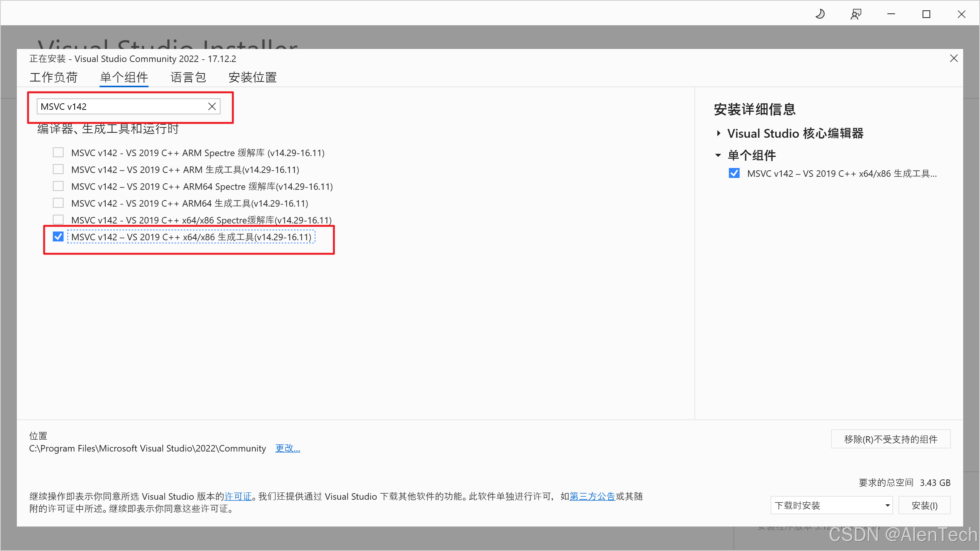Maximize the installer window
The image size is (980, 551).
pyautogui.click(x=926, y=14)
